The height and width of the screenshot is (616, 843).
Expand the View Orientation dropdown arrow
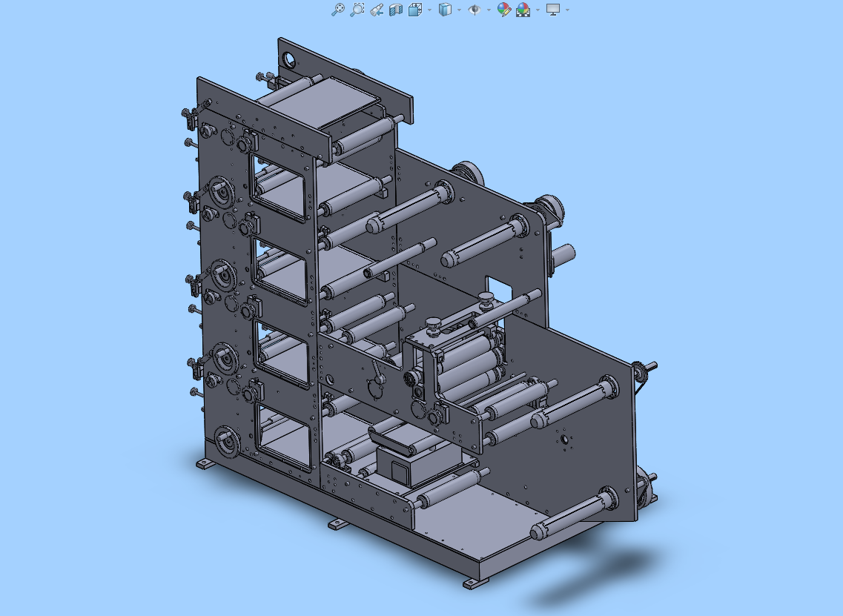pos(429,10)
